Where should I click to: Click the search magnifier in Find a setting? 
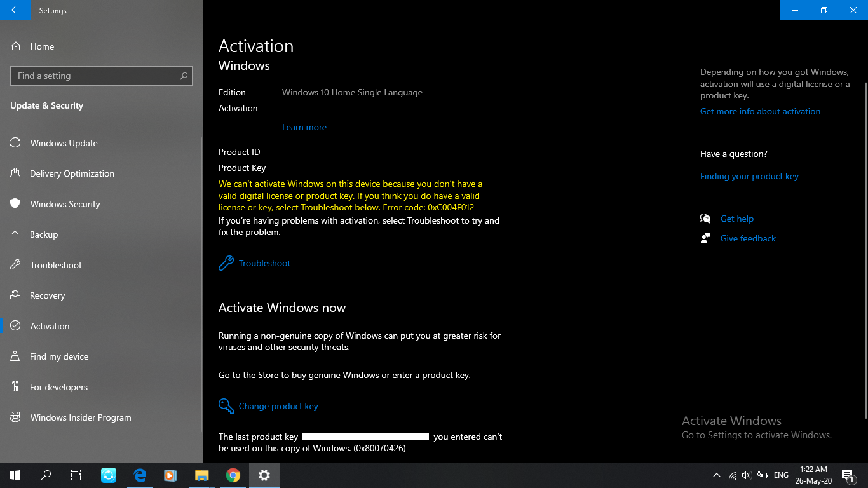(184, 76)
